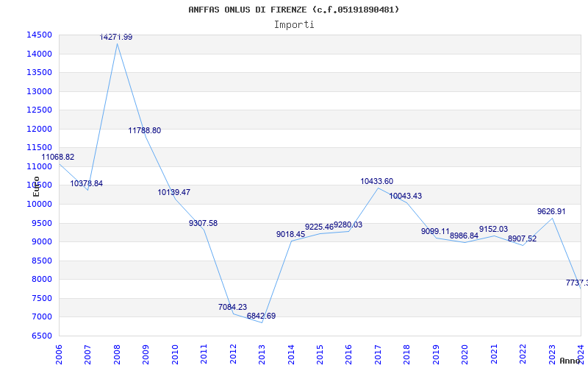The height and width of the screenshot is (368, 588).
Task: Click the 2020 x-axis year label
Action: [465, 354]
